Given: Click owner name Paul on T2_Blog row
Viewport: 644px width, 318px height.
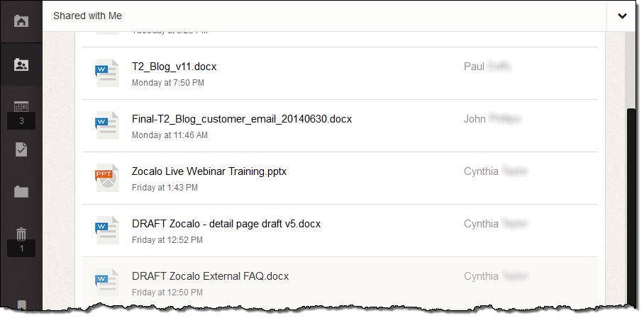Looking at the screenshot, I should point(474,67).
